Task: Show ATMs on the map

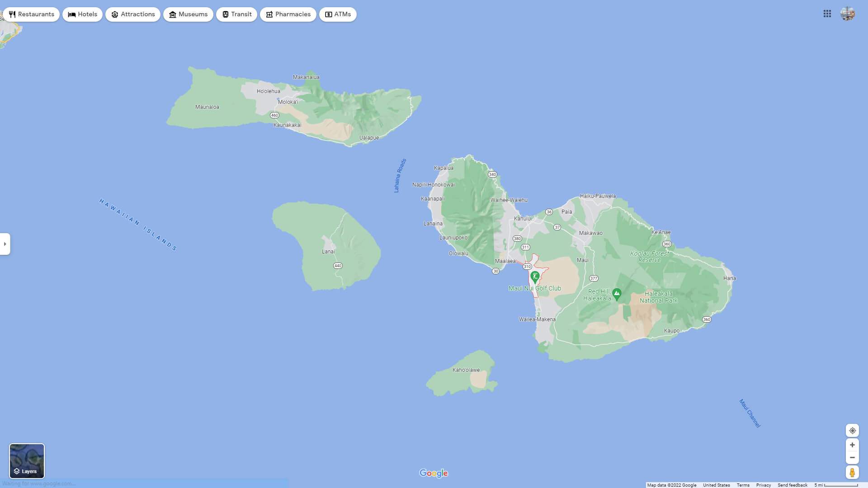Action: click(x=338, y=14)
